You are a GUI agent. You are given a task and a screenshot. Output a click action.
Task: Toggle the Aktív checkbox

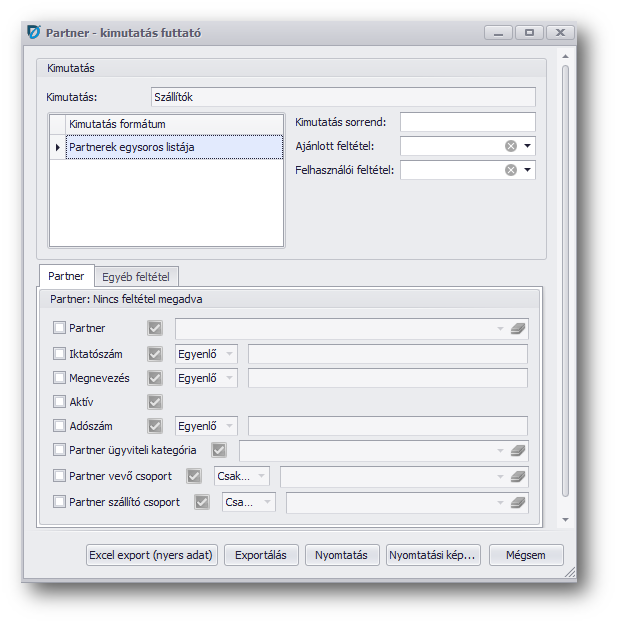pos(59,402)
